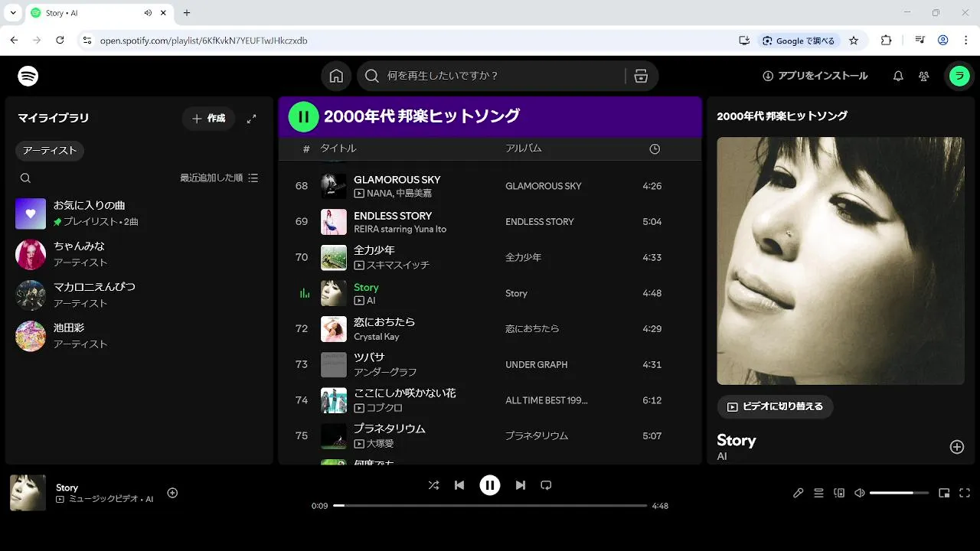
Task: Select the GLAMOROUS SKY track row
Action: coord(490,186)
